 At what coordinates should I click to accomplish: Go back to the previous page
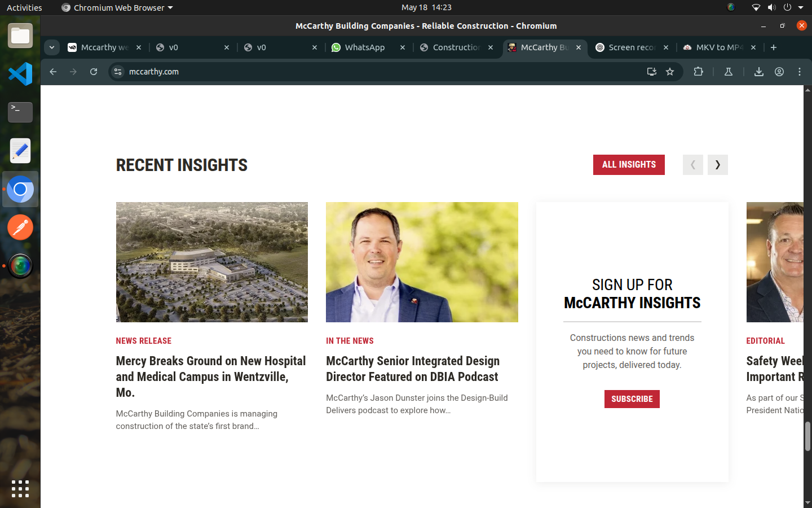point(53,72)
